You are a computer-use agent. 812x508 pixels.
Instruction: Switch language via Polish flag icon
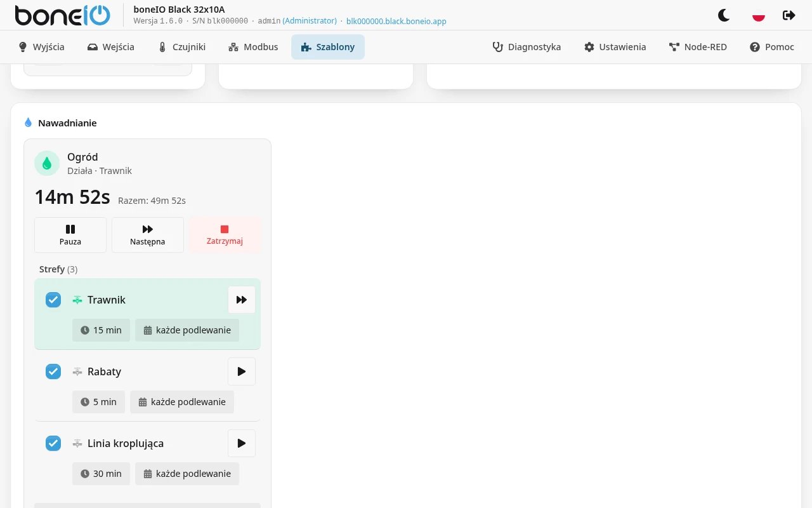758,15
